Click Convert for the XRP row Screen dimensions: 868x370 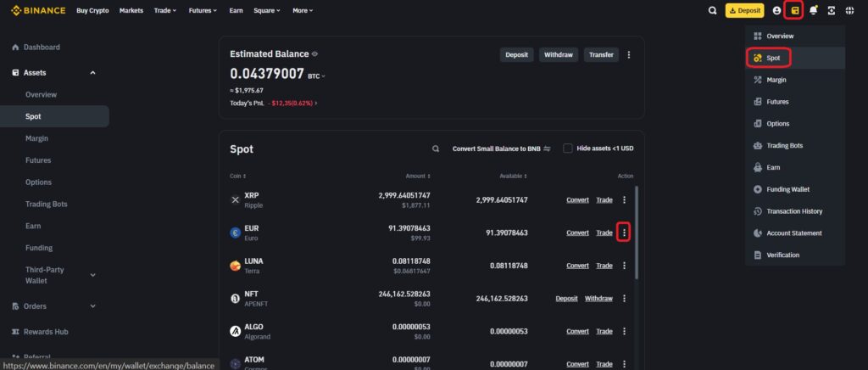pos(577,200)
